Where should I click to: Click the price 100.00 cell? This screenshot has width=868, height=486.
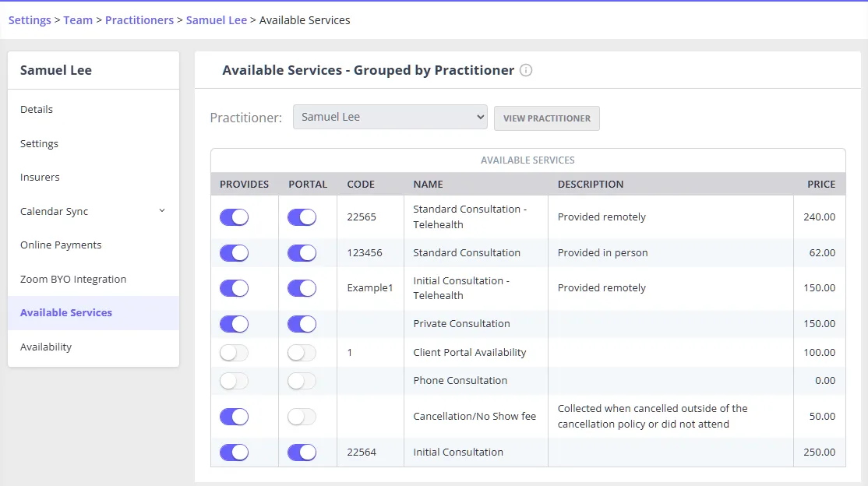coord(819,353)
